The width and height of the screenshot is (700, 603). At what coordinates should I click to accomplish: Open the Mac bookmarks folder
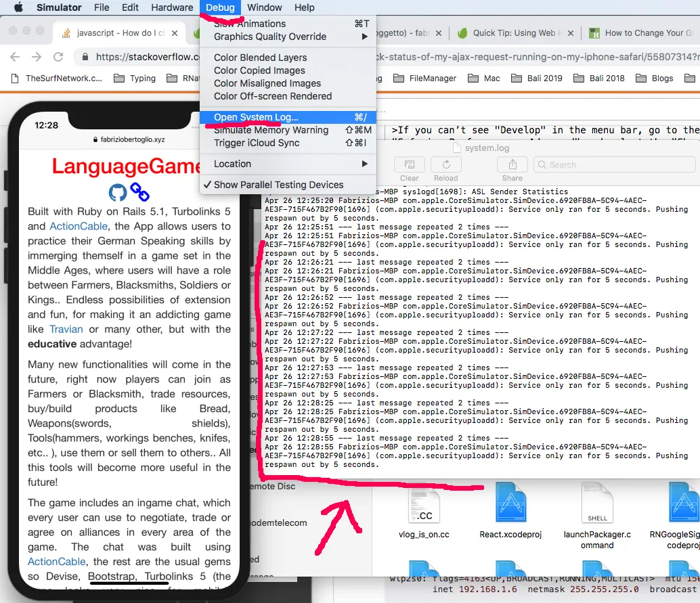click(x=484, y=79)
